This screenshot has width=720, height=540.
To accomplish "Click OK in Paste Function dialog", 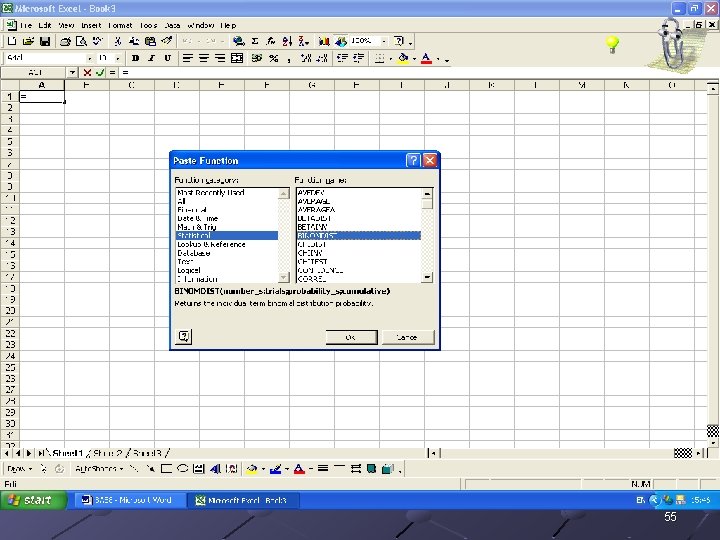I will coord(351,337).
